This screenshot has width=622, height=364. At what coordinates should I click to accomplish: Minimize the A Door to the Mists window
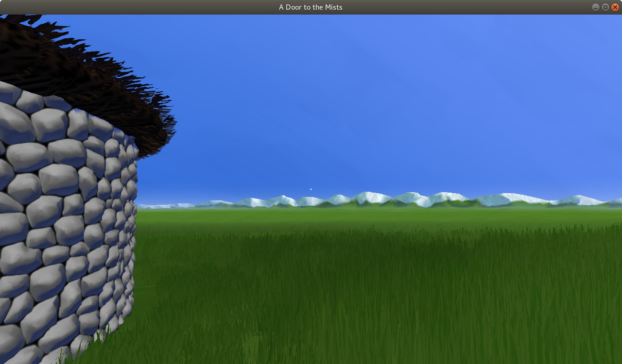pos(596,7)
